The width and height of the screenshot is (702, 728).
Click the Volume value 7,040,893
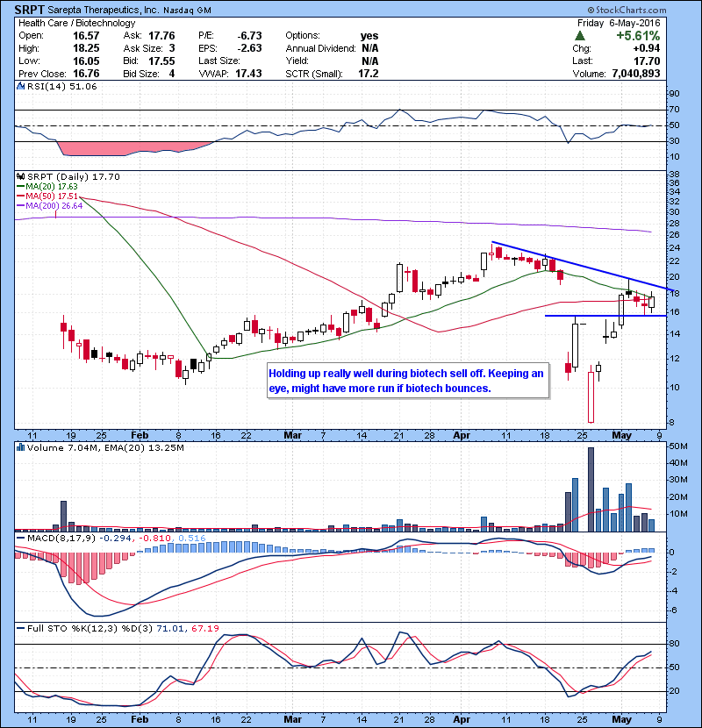tap(636, 74)
